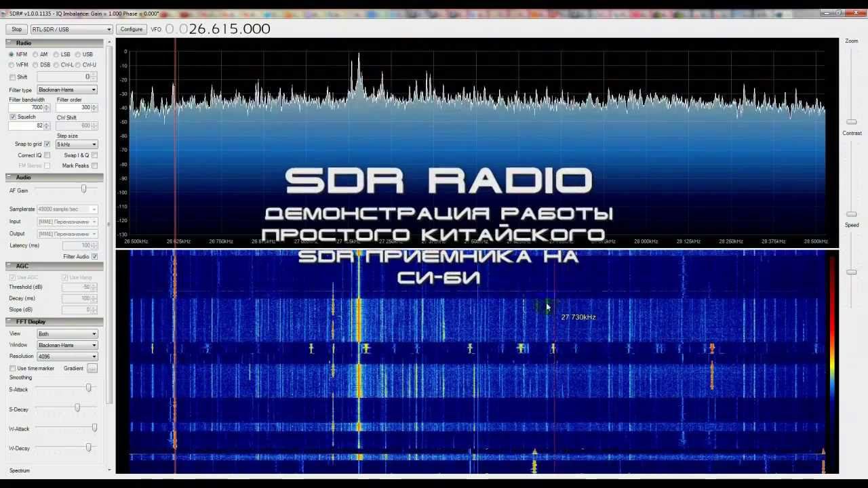This screenshot has height=488, width=868.
Task: Click the Filter order spinner arrows
Action: pos(94,108)
